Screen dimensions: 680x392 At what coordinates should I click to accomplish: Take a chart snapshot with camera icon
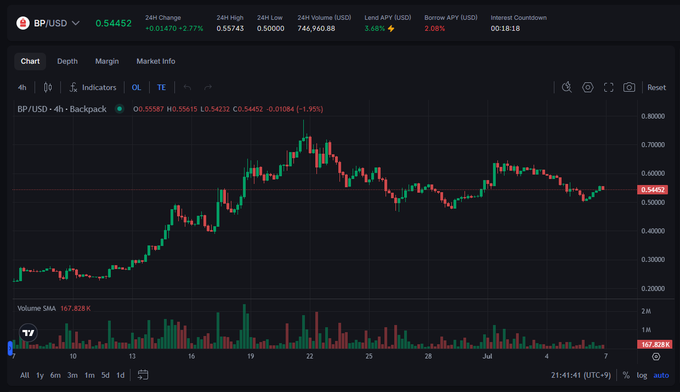coord(629,88)
